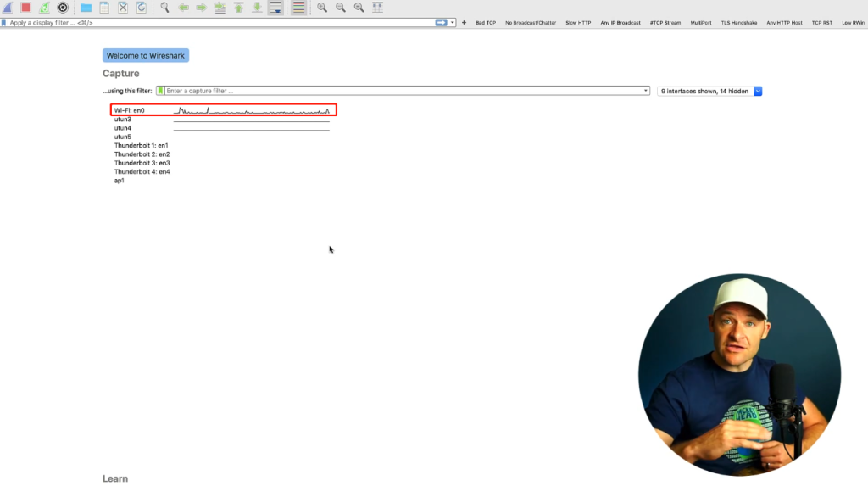Apply the display filter with arrow button
This screenshot has height=486, width=868.
[441, 23]
